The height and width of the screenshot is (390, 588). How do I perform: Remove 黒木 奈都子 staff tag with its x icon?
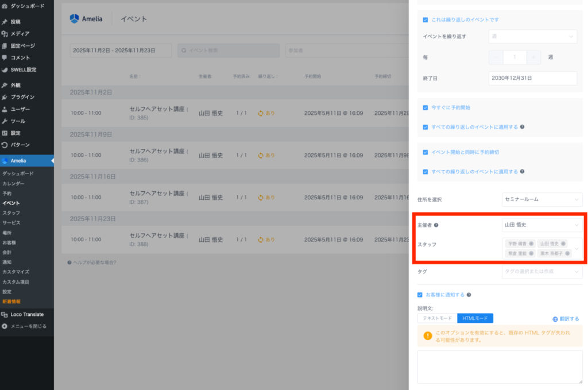(567, 253)
